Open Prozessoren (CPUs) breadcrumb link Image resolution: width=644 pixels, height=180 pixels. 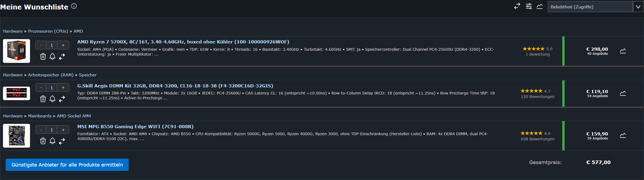48,31
